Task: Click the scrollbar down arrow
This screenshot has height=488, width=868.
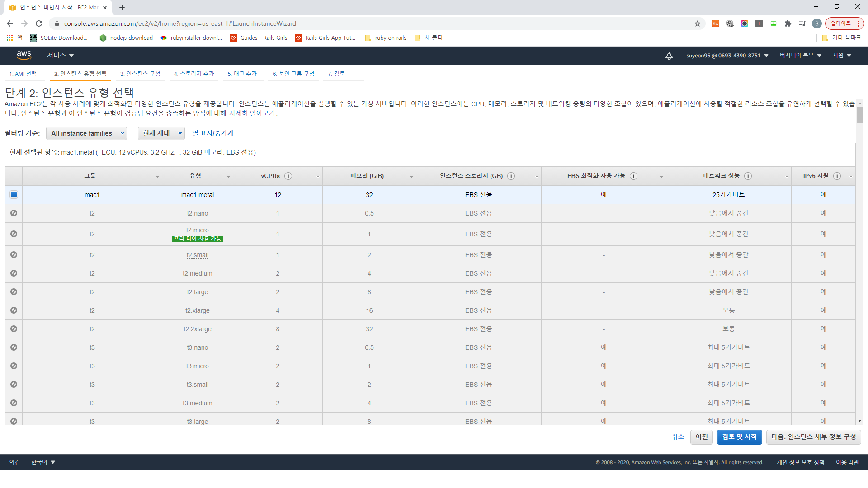Action: pyautogui.click(x=859, y=421)
